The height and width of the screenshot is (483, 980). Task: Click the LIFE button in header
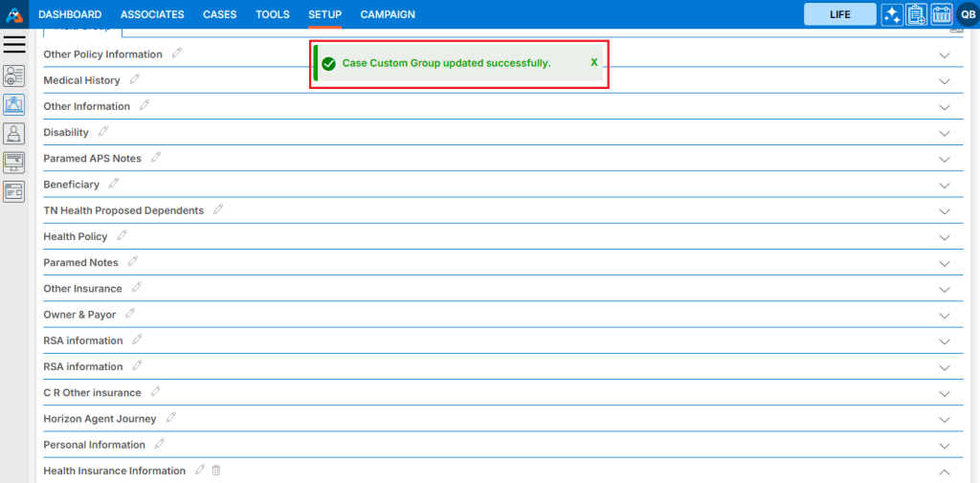(x=839, y=14)
